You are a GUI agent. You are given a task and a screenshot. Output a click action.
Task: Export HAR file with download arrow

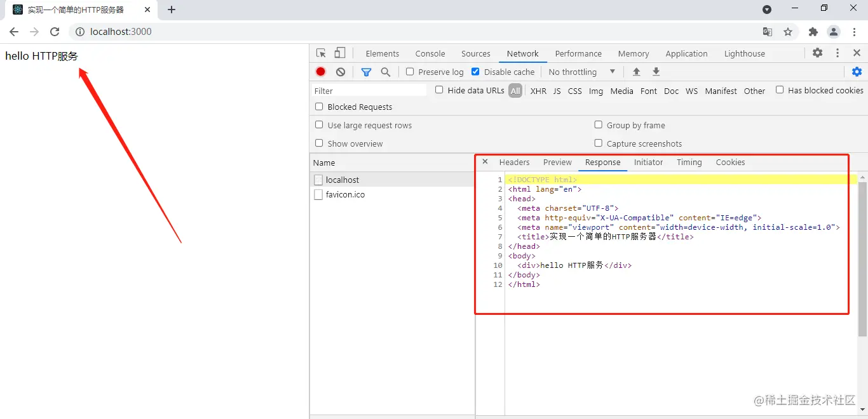tap(656, 72)
